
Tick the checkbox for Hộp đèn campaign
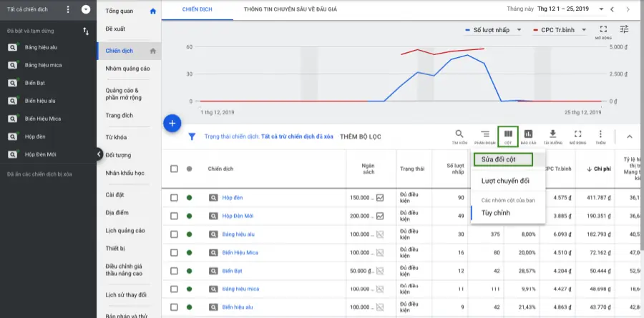click(x=174, y=197)
